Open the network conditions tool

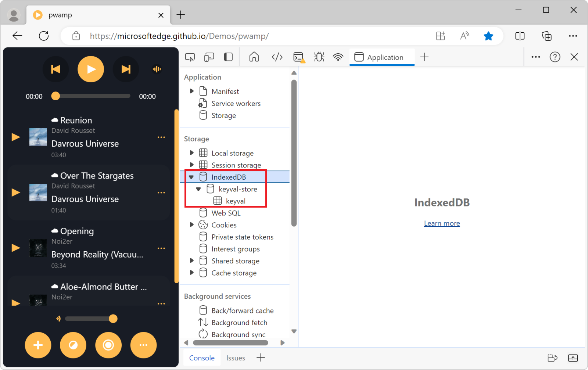(x=338, y=57)
